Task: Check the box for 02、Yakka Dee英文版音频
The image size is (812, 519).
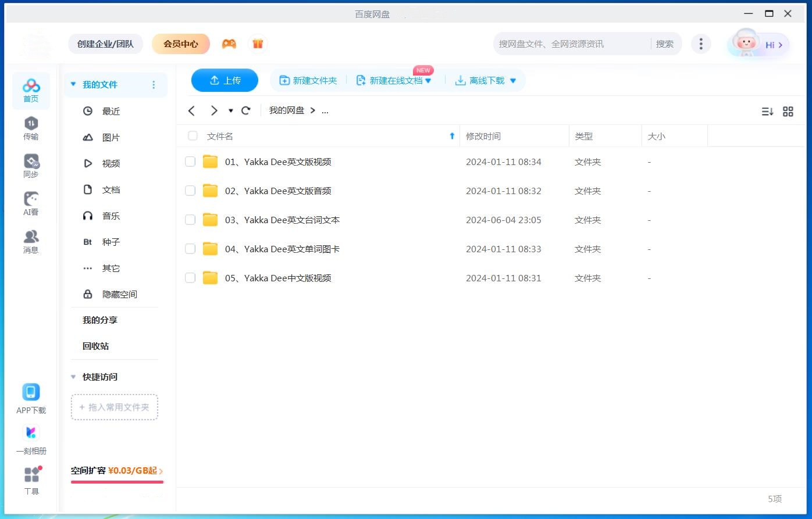Action: coord(190,191)
